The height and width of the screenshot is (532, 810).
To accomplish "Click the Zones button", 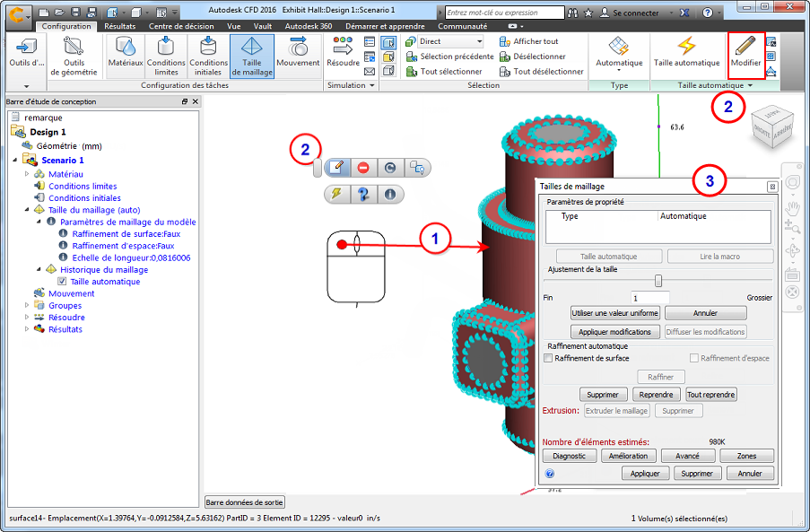I will click(746, 456).
